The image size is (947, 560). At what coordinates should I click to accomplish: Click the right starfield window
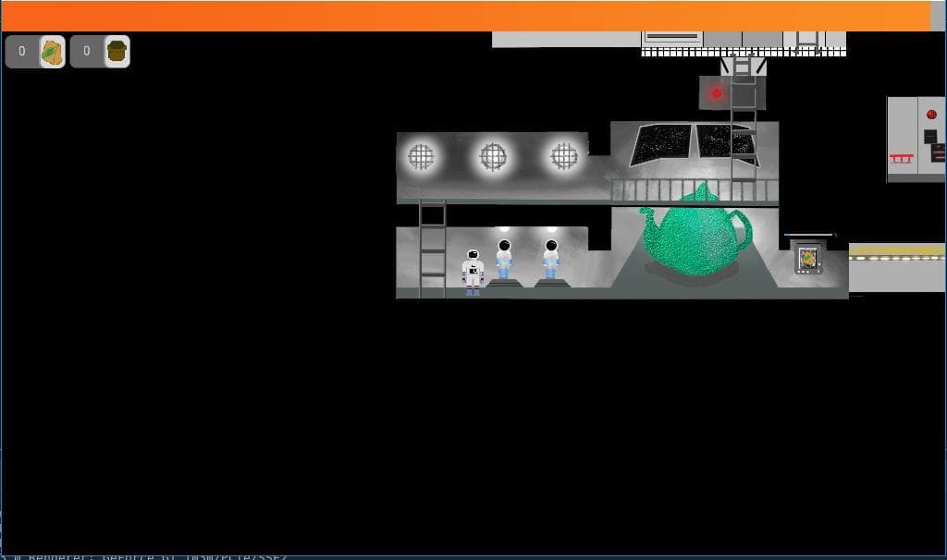[727, 143]
